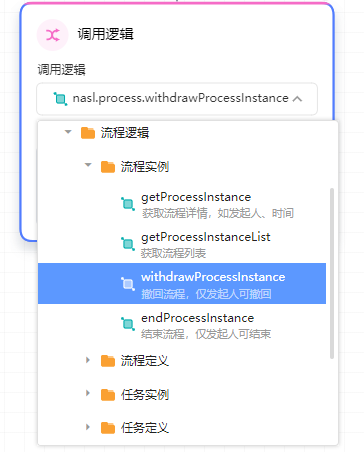
Task: Select the highlighted withdrawProcessInstance entry
Action: (x=182, y=284)
